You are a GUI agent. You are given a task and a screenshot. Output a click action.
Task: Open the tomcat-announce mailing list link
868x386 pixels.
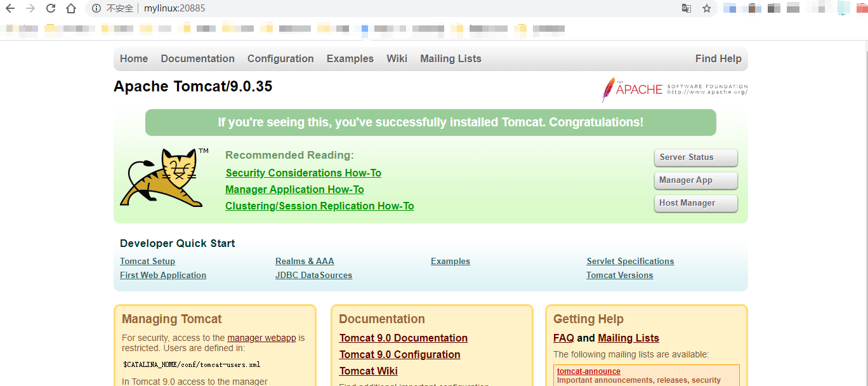[589, 371]
